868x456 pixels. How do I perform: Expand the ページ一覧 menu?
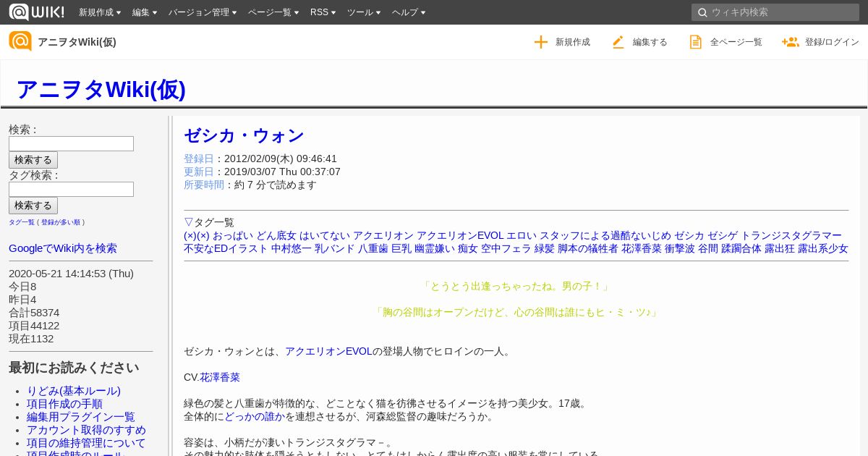click(273, 12)
